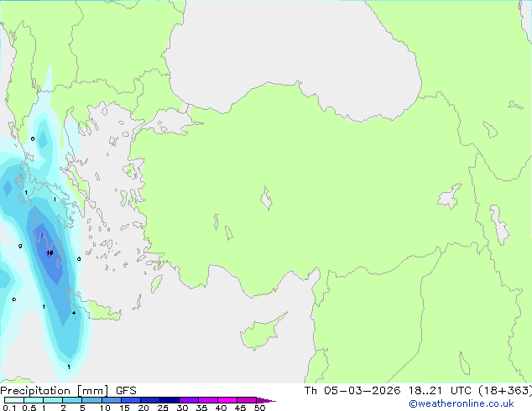This screenshot has height=411, width=532.
Task: Click the "GFS" model name text
Action: pyautogui.click(x=126, y=391)
